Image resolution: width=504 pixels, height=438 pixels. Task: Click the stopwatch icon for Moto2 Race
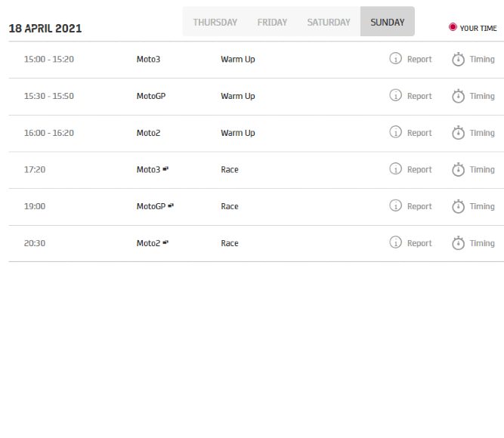[458, 243]
